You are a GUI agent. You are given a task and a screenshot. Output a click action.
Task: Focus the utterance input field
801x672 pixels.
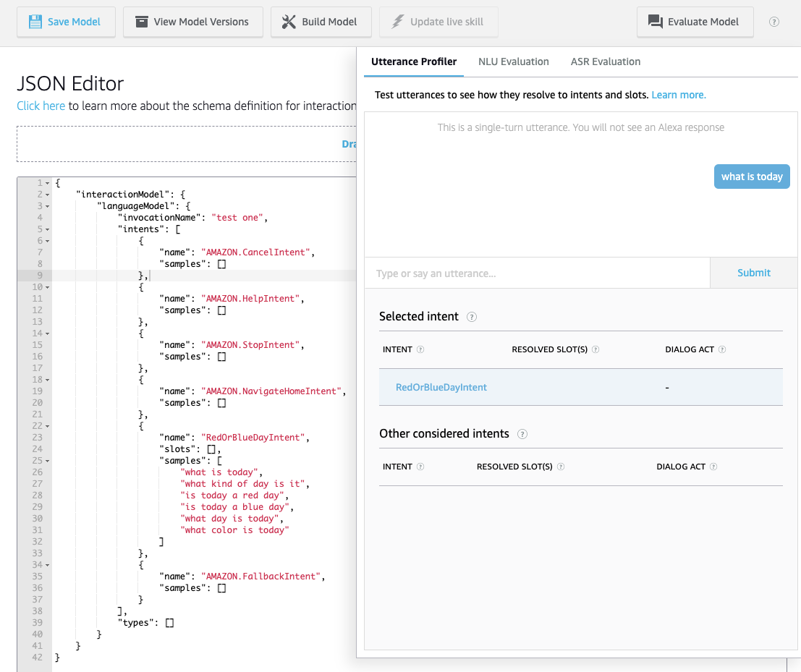[535, 273]
